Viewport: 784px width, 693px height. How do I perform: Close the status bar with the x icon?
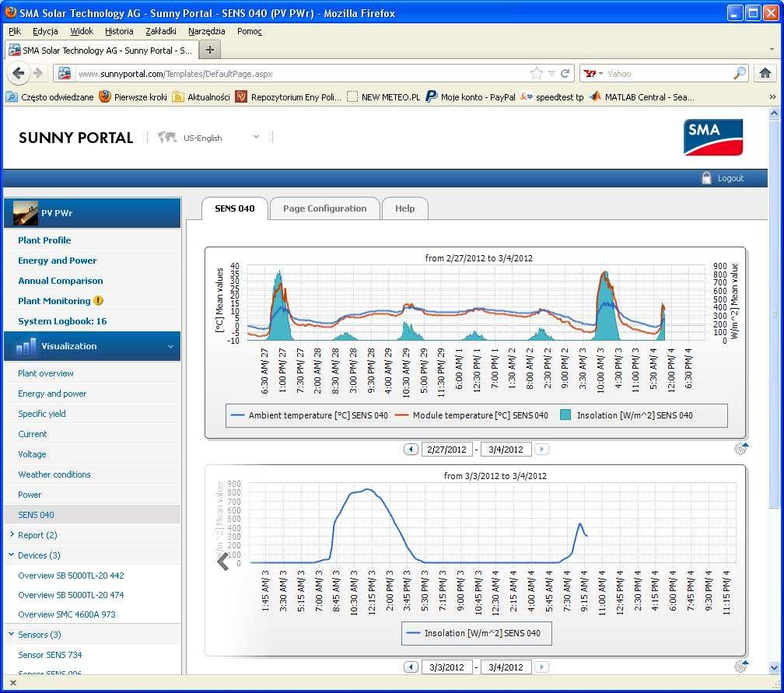point(13,683)
